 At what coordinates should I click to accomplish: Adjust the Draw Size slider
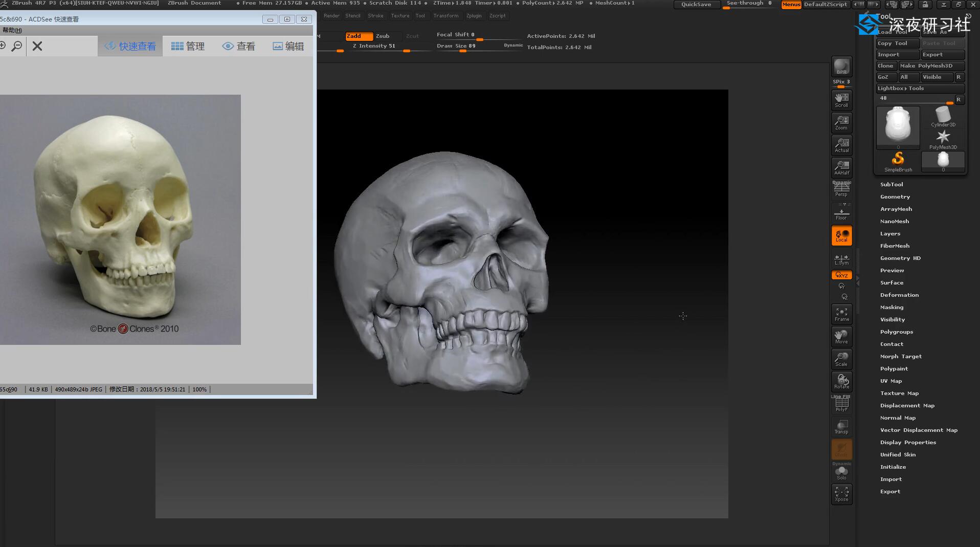click(x=463, y=50)
